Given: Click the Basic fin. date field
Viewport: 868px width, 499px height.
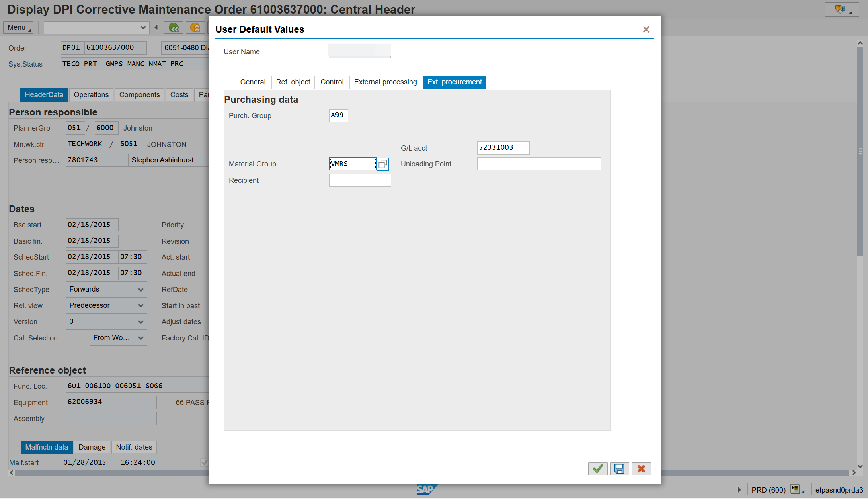Looking at the screenshot, I should tap(92, 241).
